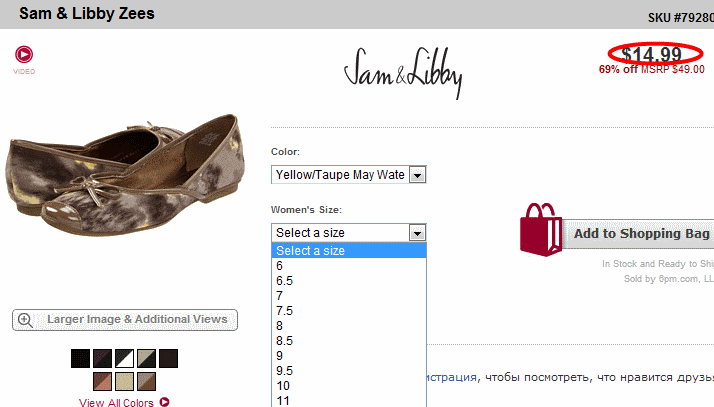Click the View All Colors arrow icon
Screen dimensions: 714x407
[164, 402]
